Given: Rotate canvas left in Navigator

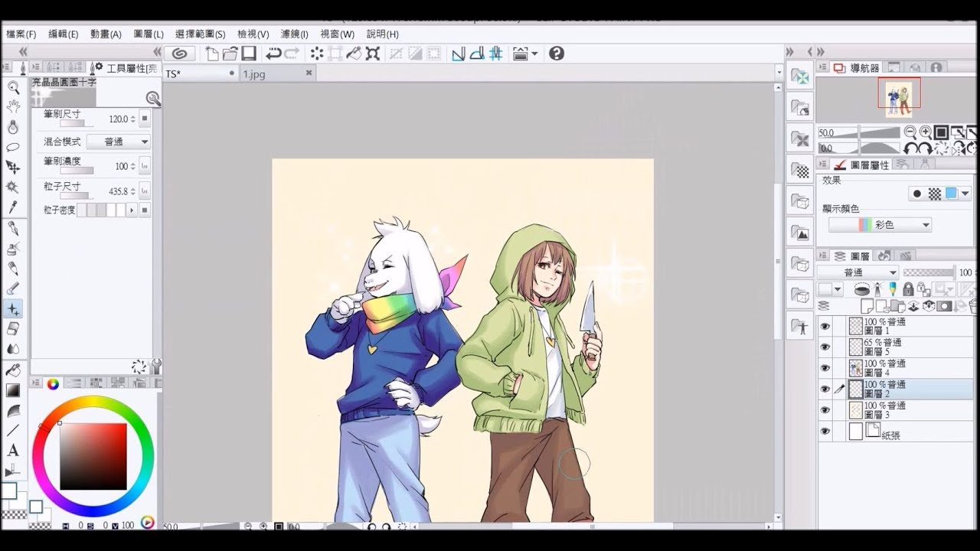Looking at the screenshot, I should [910, 148].
